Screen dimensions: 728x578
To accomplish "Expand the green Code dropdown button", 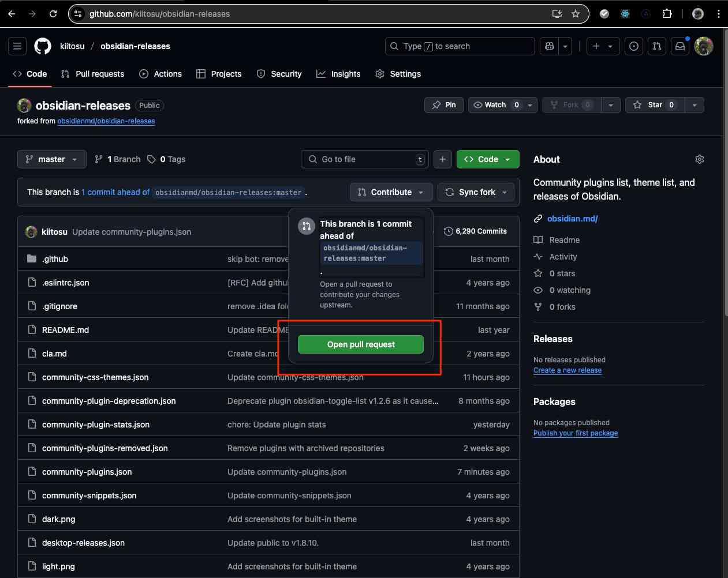I will pos(487,159).
